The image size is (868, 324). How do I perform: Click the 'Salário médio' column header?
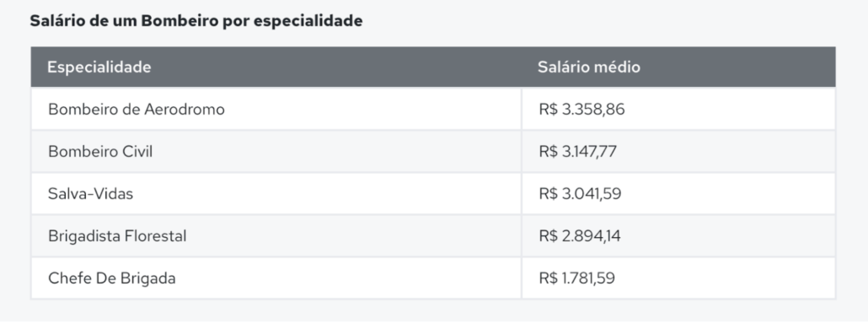[589, 67]
